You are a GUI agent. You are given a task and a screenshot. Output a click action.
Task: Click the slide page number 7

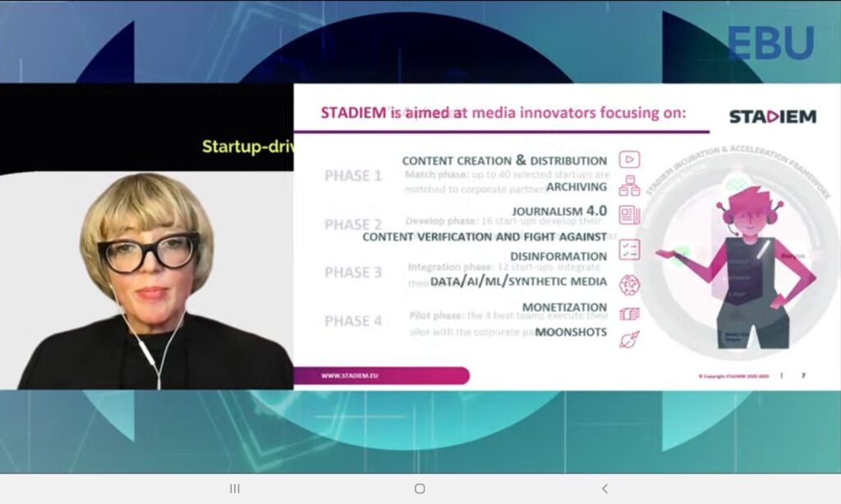point(803,376)
